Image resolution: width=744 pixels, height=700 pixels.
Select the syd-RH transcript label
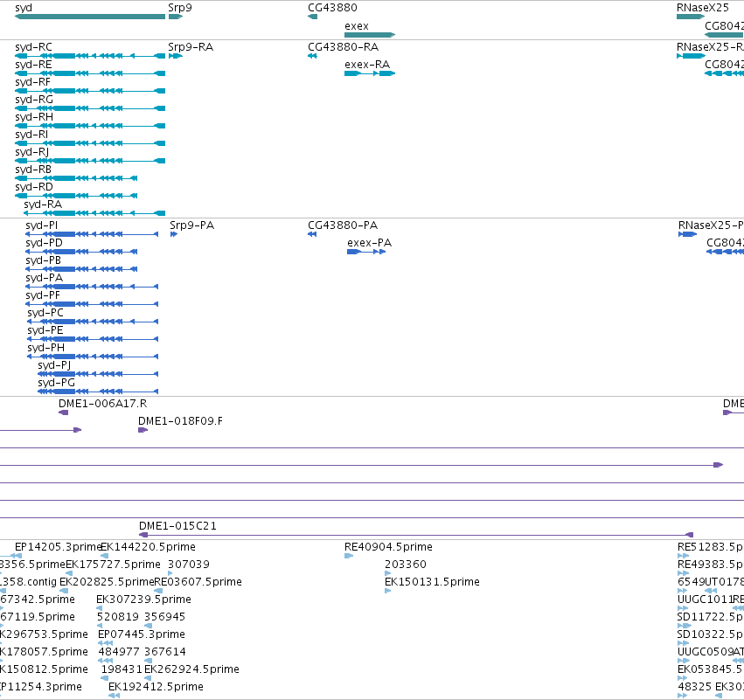pos(34,117)
